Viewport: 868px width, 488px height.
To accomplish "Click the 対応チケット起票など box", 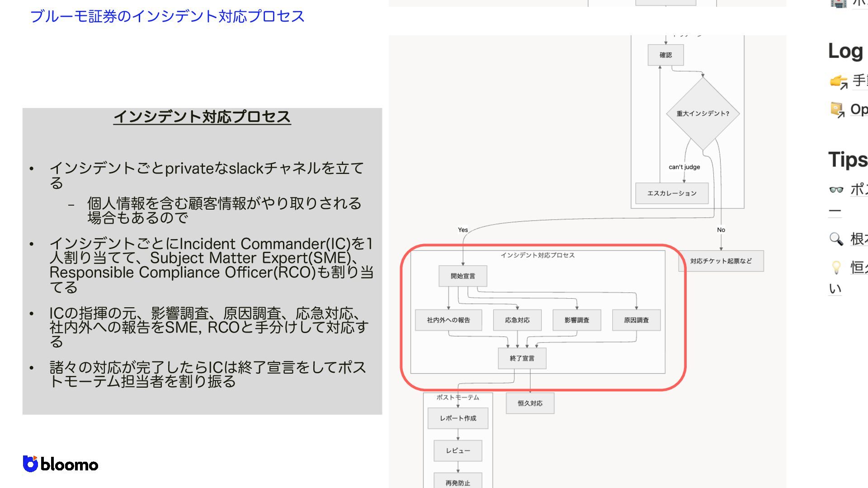I will tap(721, 261).
